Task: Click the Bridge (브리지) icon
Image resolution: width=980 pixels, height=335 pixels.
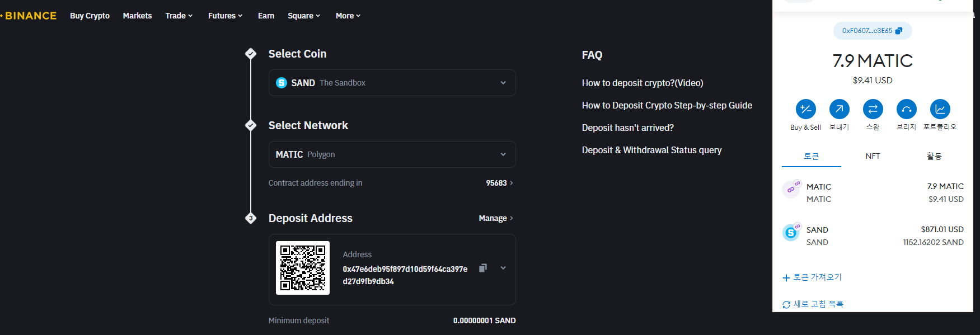Action: [x=907, y=109]
